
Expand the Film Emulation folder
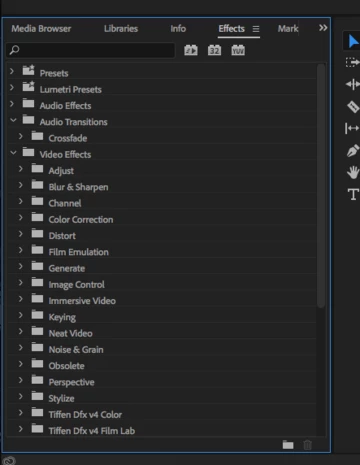point(21,250)
